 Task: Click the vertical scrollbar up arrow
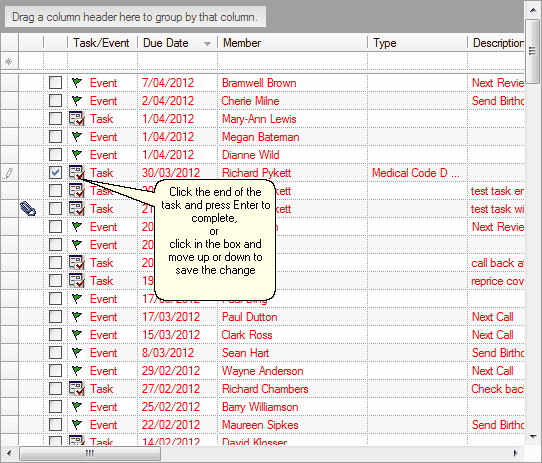(533, 10)
